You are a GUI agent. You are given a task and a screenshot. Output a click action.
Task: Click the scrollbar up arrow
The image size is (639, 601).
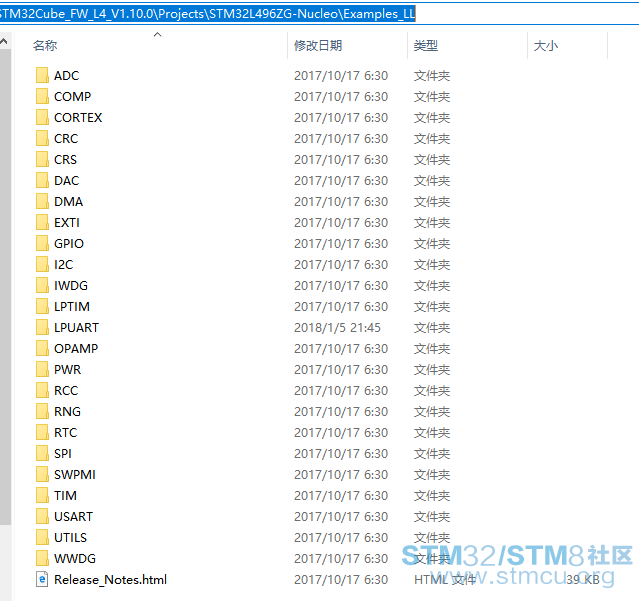(4, 41)
